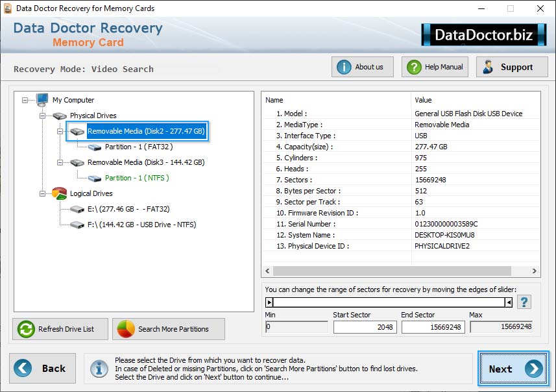Screen dimensions: 556x392
Task: Click the Logical Drives tree label
Action: coord(91,193)
